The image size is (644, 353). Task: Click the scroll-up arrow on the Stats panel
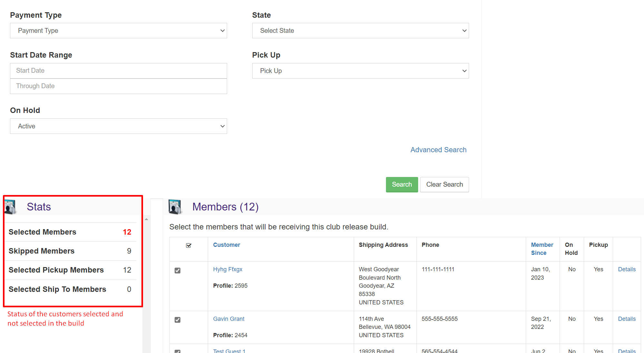147,219
